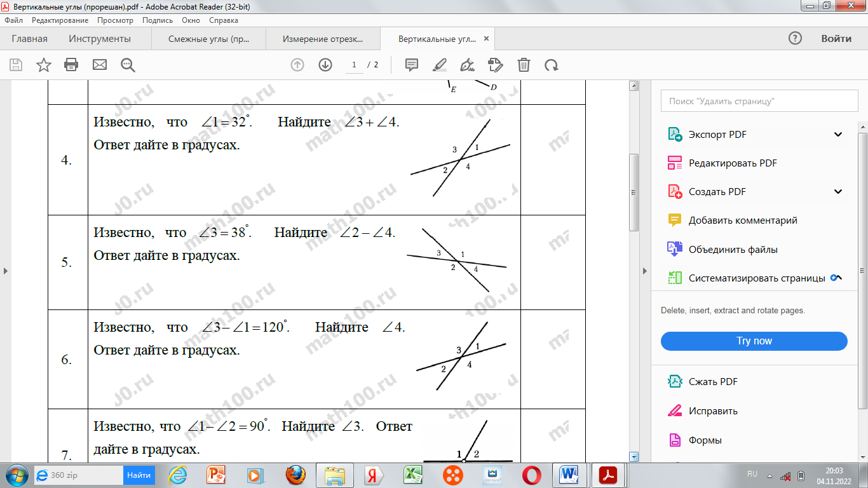Open the Редактирование menu
Image resolution: width=868 pixels, height=488 pixels.
click(60, 20)
